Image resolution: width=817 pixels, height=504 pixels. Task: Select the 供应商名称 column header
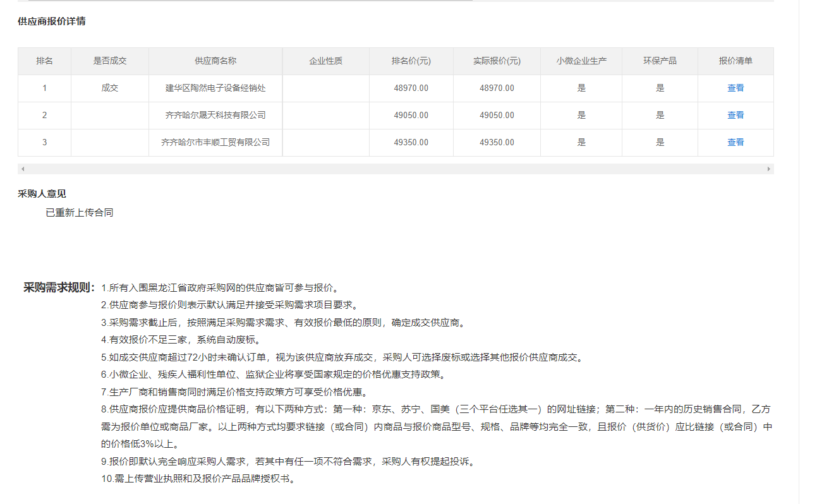click(x=215, y=61)
